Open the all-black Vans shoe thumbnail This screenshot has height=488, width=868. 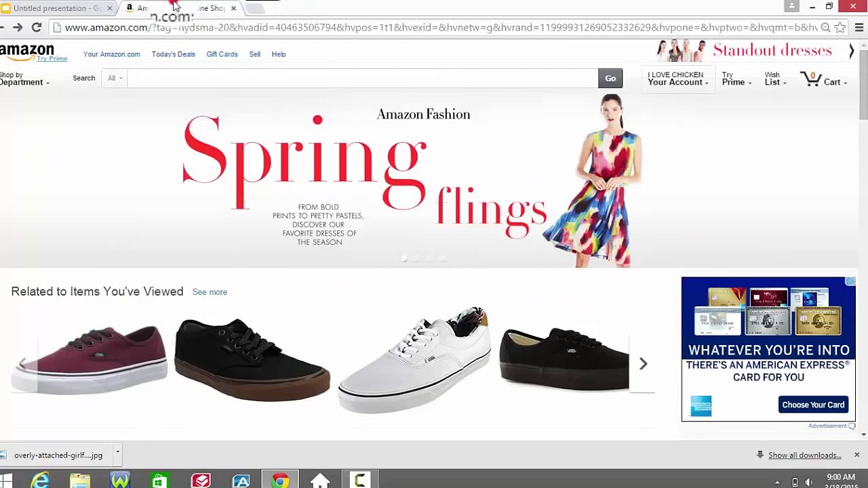pyautogui.click(x=564, y=359)
